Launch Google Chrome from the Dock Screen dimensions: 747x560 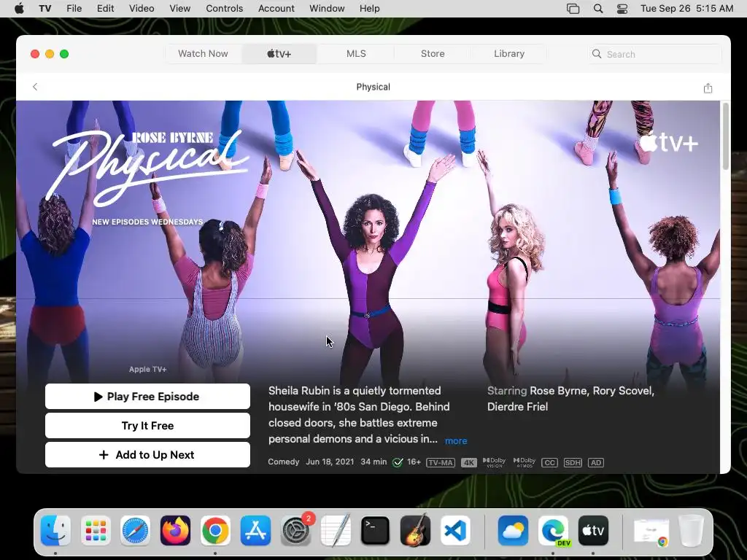pos(215,530)
